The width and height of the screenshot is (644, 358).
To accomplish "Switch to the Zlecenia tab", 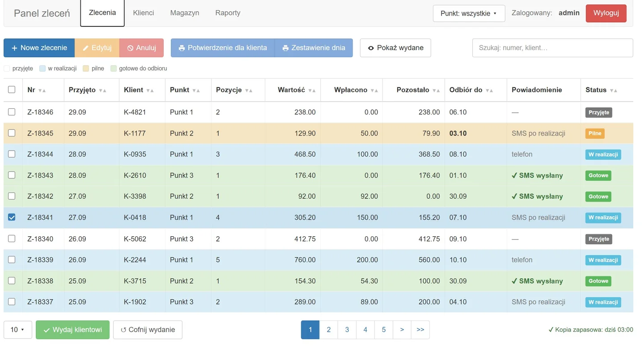I will pos(102,13).
